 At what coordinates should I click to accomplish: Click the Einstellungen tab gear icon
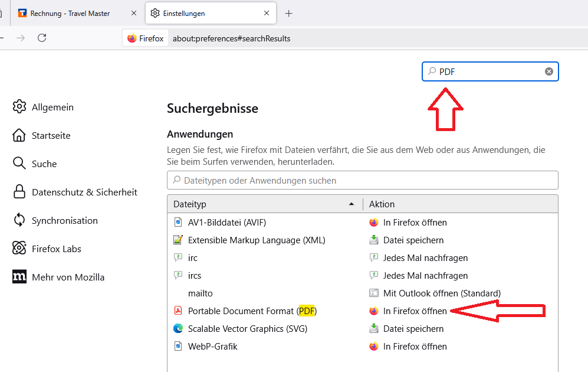(155, 13)
